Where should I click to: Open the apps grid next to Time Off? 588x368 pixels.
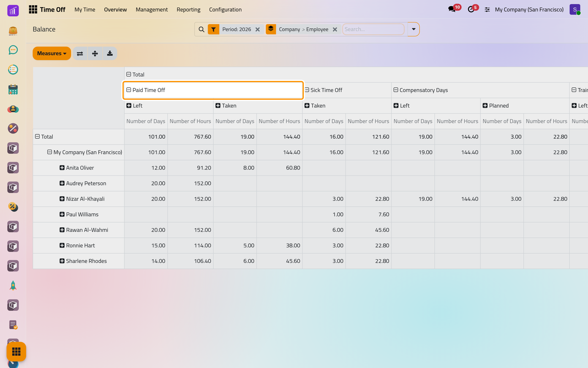point(33,10)
